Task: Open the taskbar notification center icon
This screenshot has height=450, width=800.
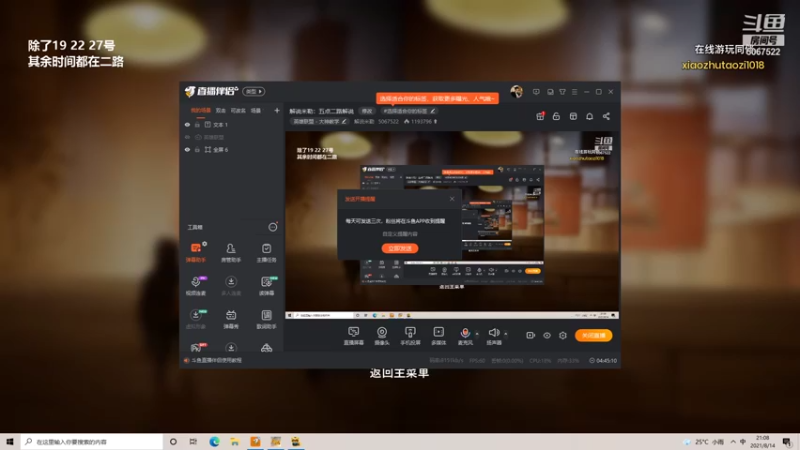Action: [787, 441]
